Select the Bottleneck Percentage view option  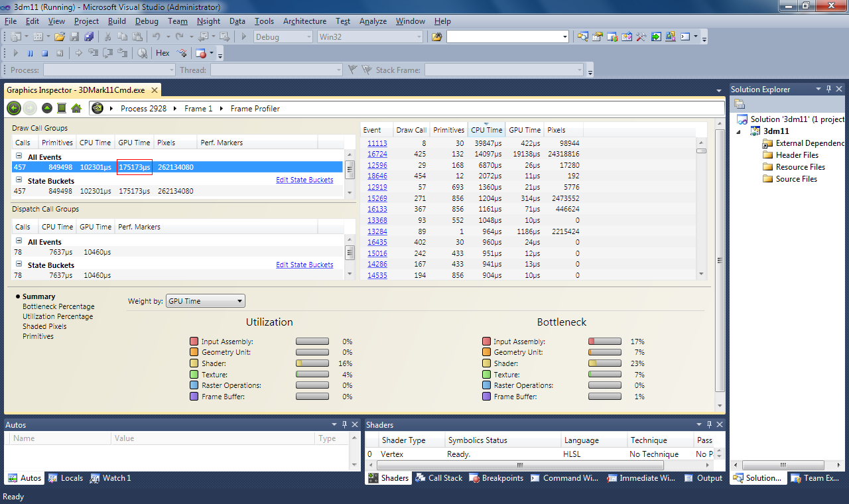(58, 306)
